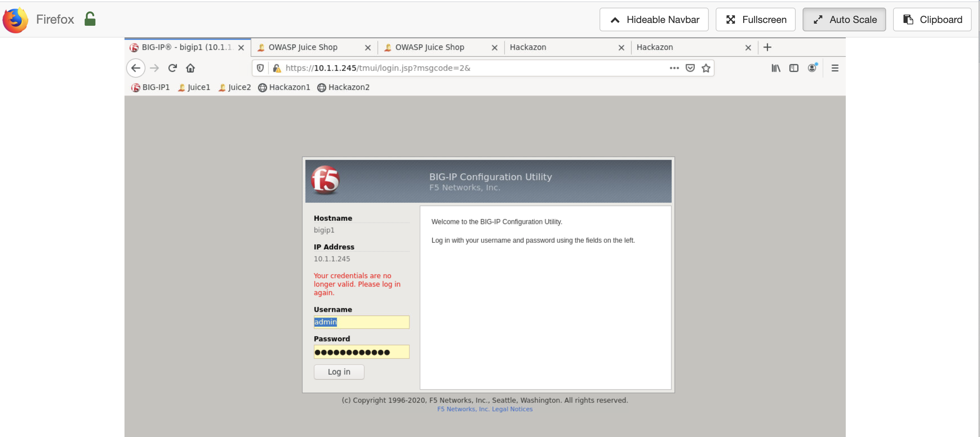Close the second OWASP Juice Shop tab
This screenshot has width=980, height=437.
[494, 48]
